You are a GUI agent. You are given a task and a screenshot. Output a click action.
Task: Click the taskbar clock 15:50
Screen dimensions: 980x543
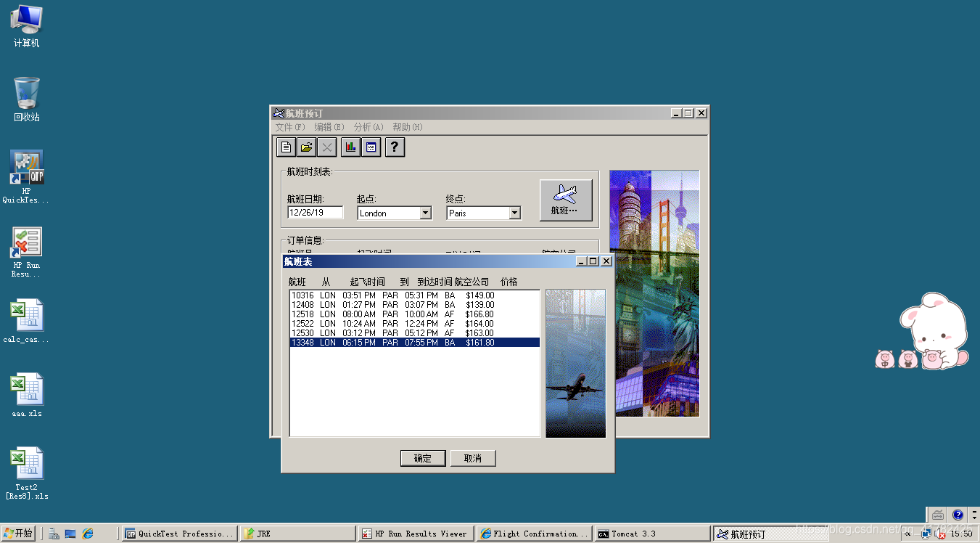point(961,534)
